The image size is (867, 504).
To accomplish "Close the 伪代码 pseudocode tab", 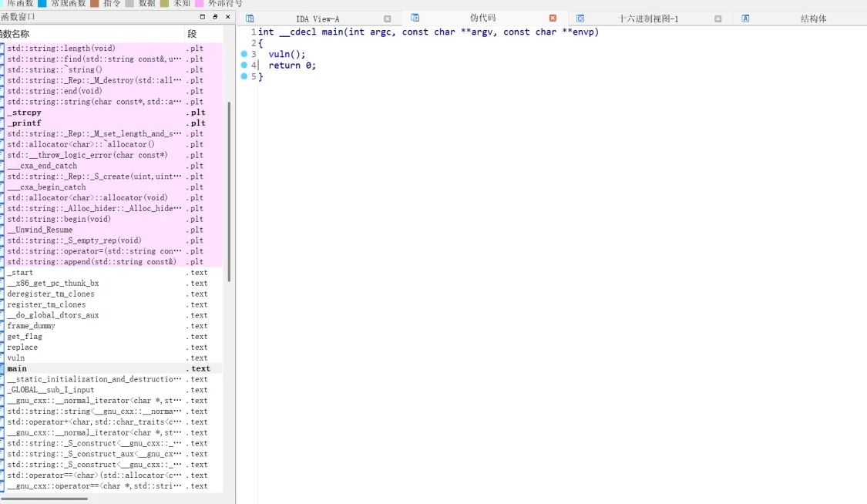I will 553,18.
